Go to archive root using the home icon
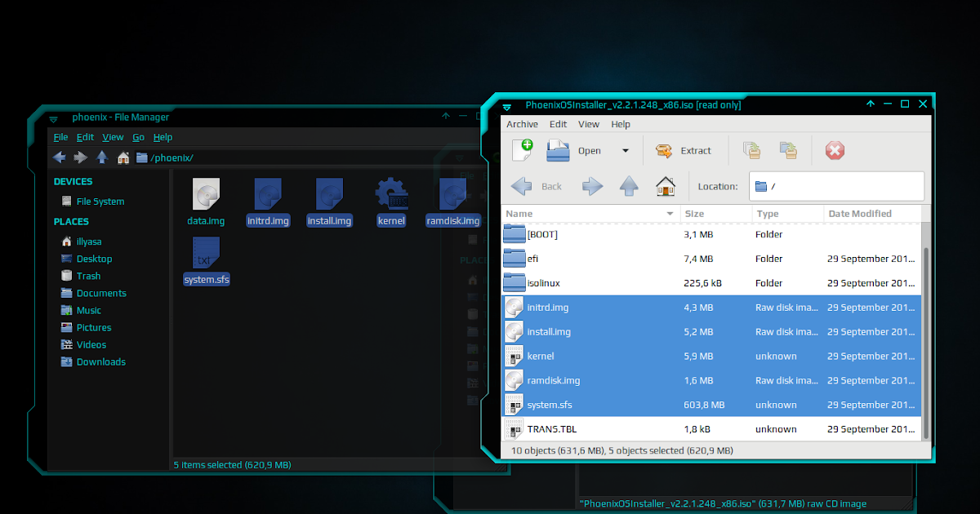Image resolution: width=980 pixels, height=514 pixels. coord(666,186)
